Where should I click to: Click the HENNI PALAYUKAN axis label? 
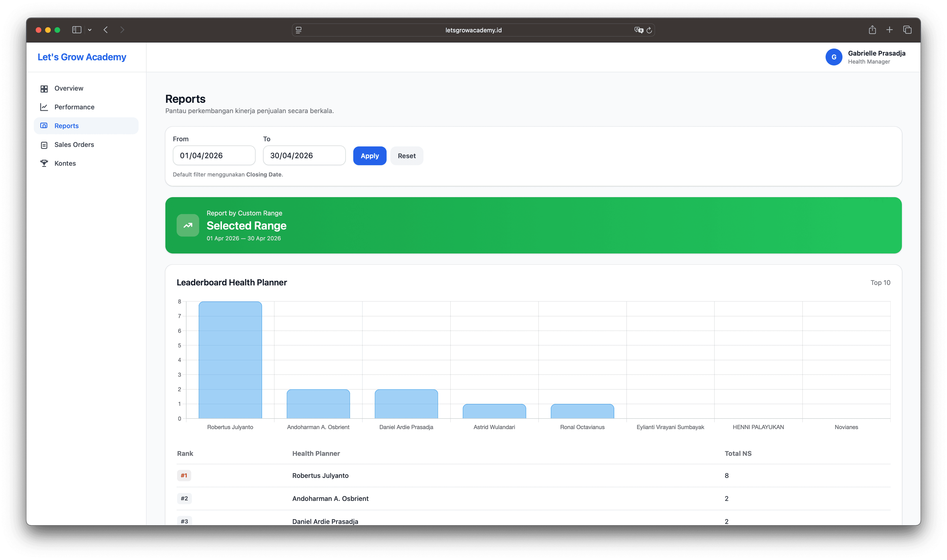(758, 427)
